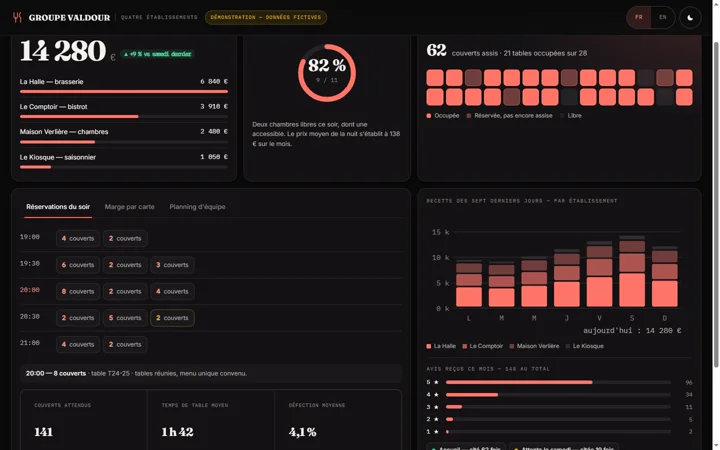The width and height of the screenshot is (720, 450).
Task: Click the stacked bar for day J
Action: coord(567,278)
